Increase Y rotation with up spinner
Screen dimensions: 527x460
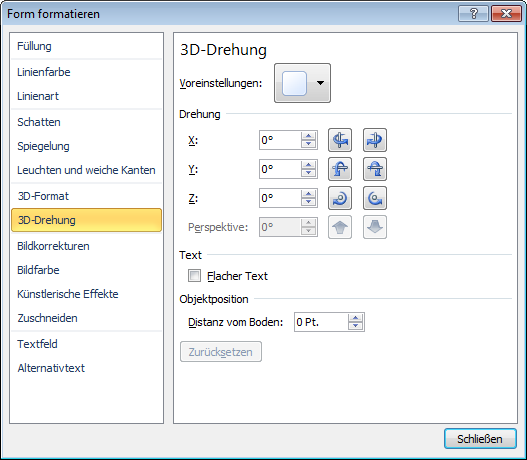[x=308, y=165]
